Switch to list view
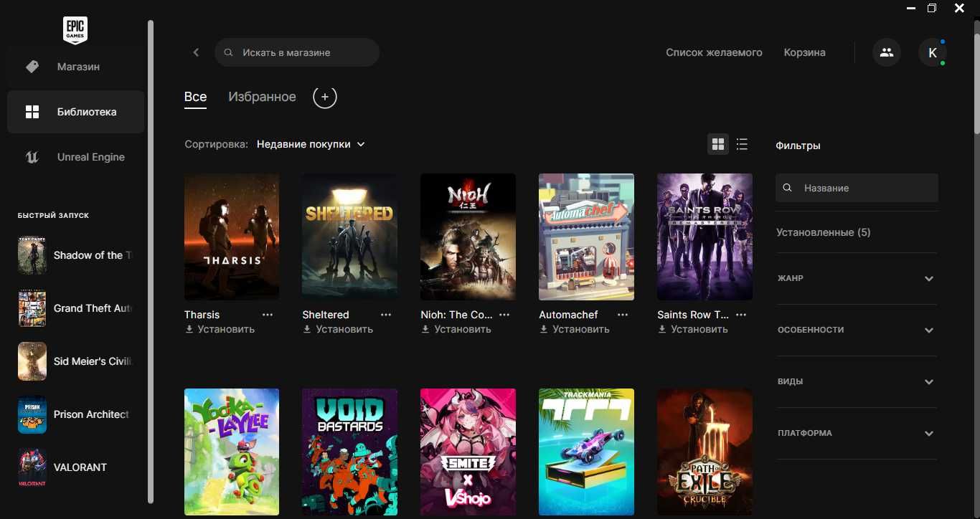The image size is (980, 519). point(742,144)
